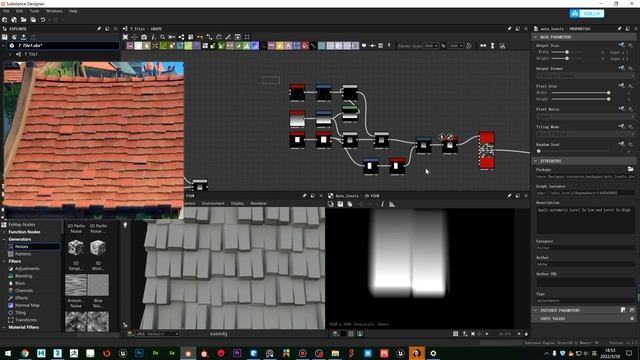Image resolution: width=640 pixels, height=360 pixels.
Task: Click the histogram icon in 2D view toolbar
Action: [x=392, y=204]
